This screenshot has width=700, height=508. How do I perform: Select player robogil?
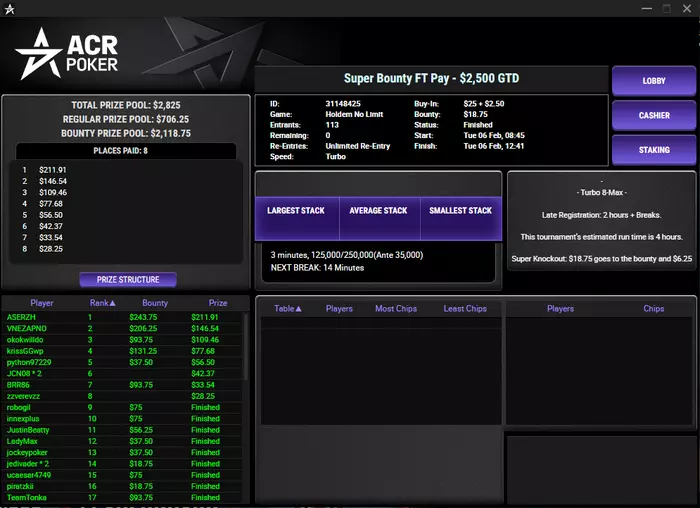122,407
